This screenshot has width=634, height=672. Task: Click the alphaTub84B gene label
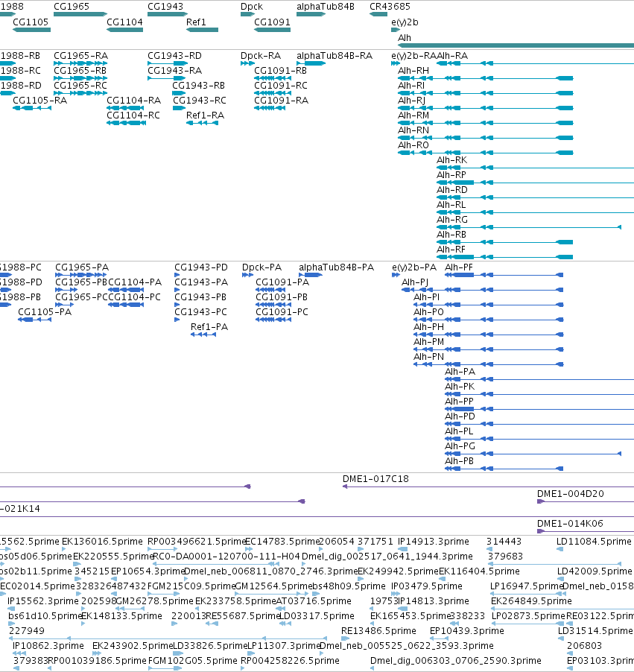(326, 7)
